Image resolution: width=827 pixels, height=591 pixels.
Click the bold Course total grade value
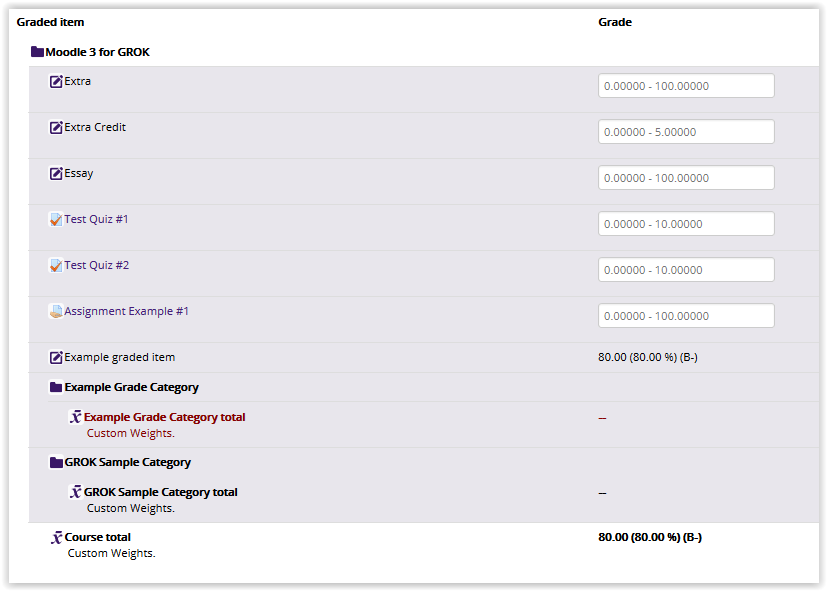pos(650,537)
